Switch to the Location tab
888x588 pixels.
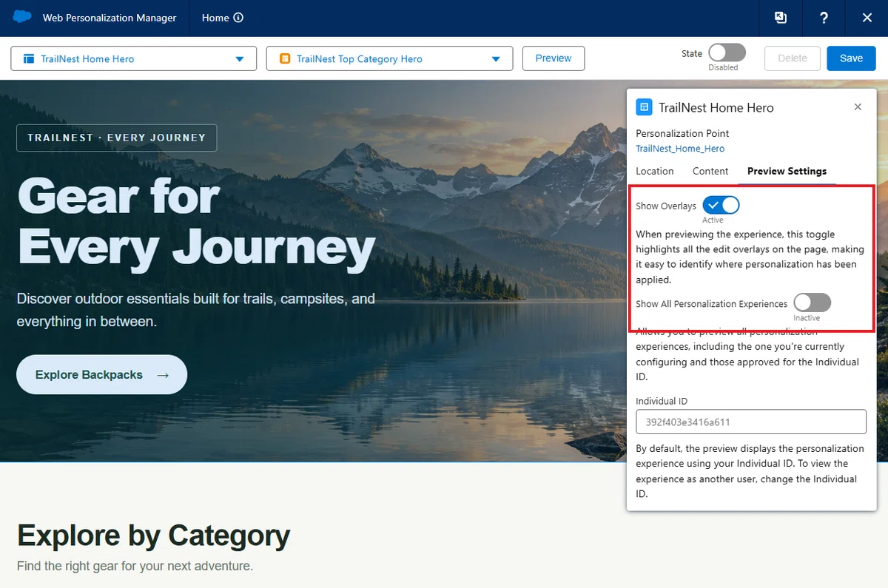click(655, 171)
